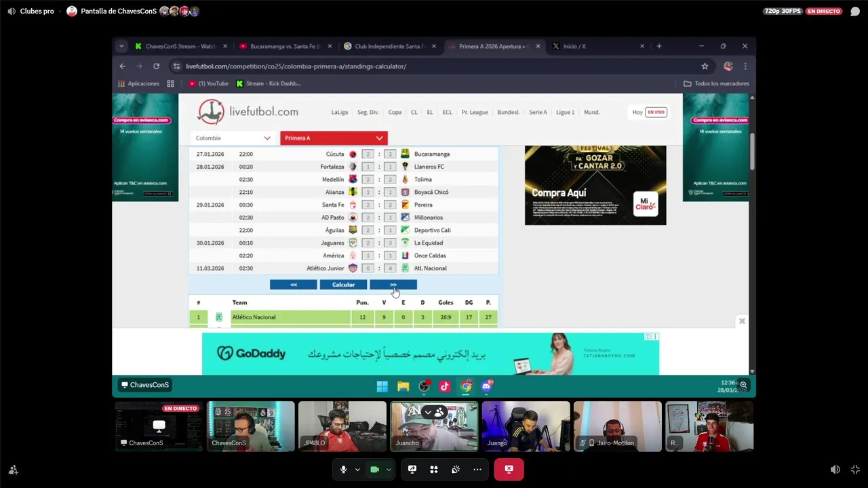
Task: Open microphone options dropdown arrow
Action: [357, 469]
